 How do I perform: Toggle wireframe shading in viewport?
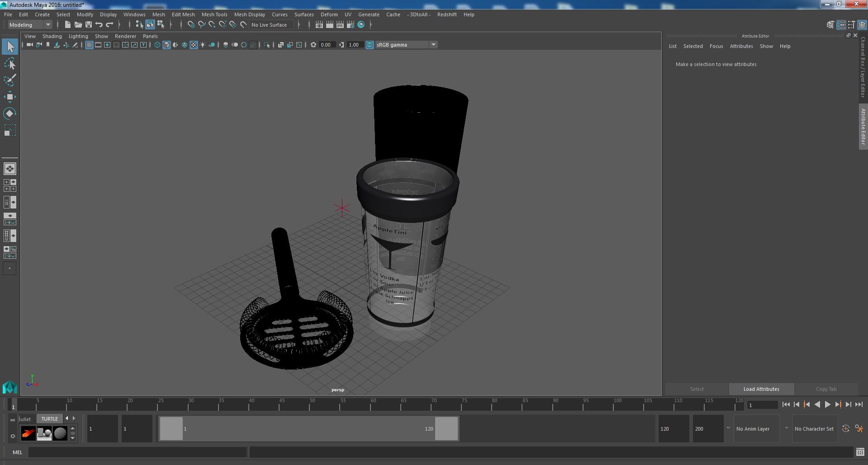point(157,45)
